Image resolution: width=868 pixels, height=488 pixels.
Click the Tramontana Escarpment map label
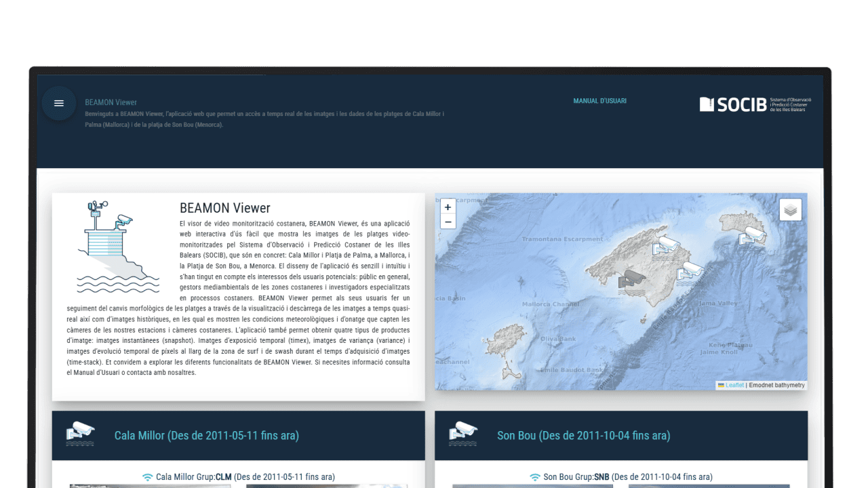tap(562, 239)
